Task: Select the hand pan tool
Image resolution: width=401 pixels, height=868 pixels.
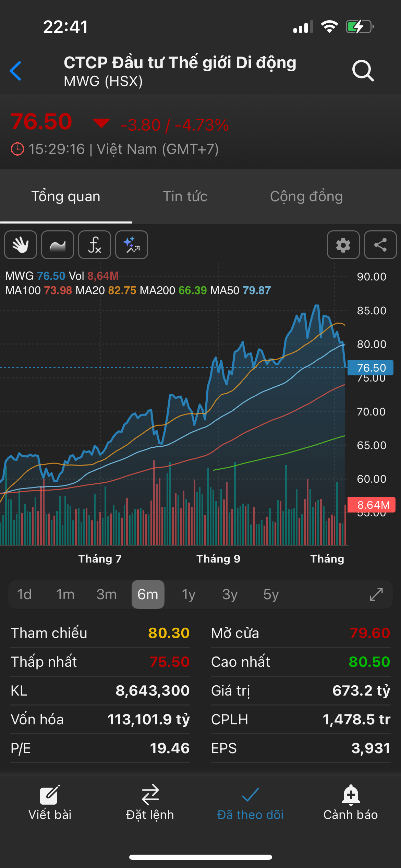Action: coord(21,245)
